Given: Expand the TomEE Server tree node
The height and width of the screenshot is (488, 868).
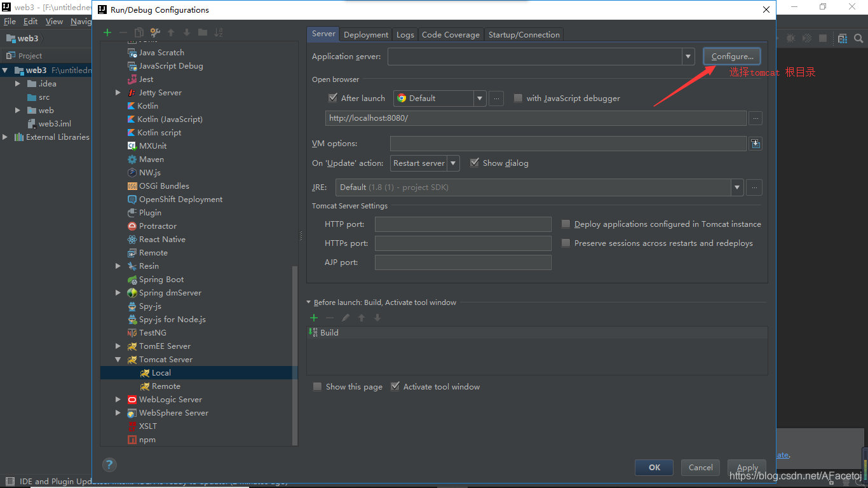Looking at the screenshot, I should pyautogui.click(x=118, y=346).
